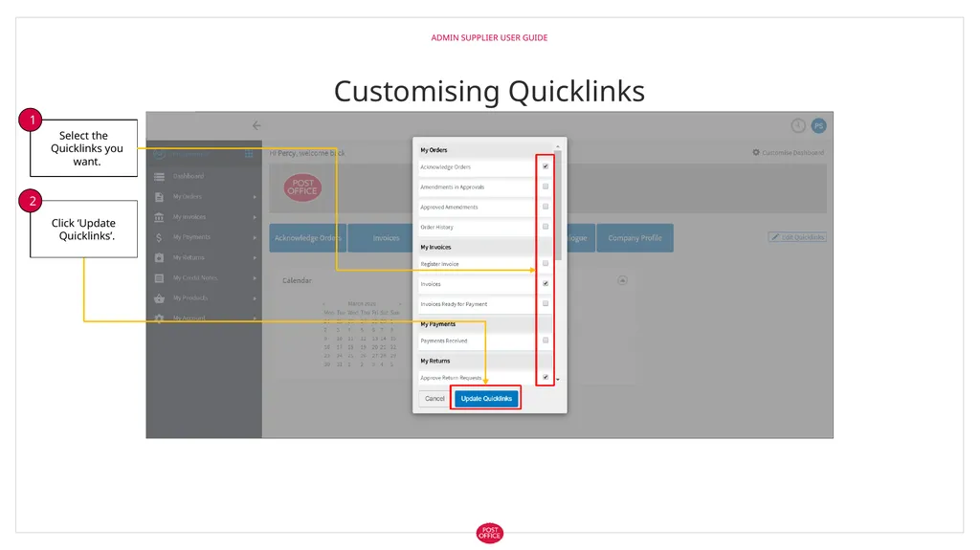Click the Cancel button in the dialog
The height and width of the screenshot is (550, 980).
[x=434, y=398]
